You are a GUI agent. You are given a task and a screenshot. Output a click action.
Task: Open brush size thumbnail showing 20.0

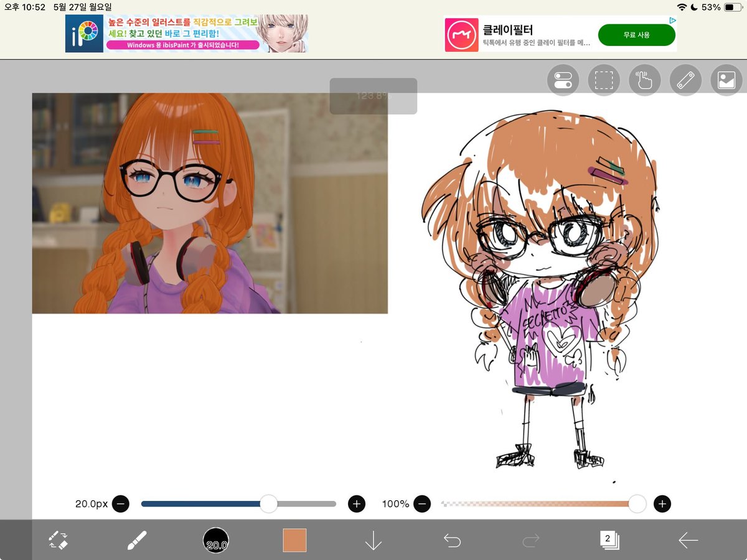point(216,540)
